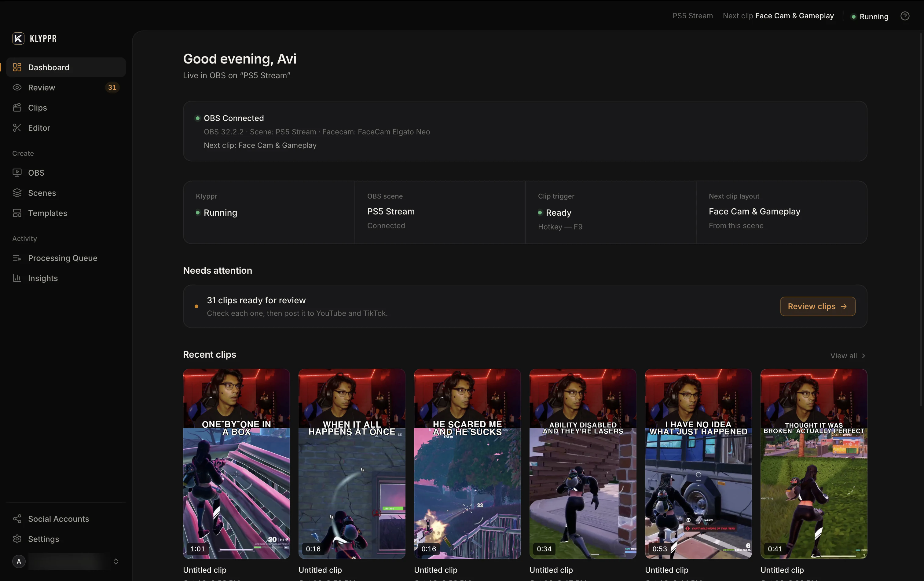Click the Review clips button
924x581 pixels.
pyautogui.click(x=817, y=306)
